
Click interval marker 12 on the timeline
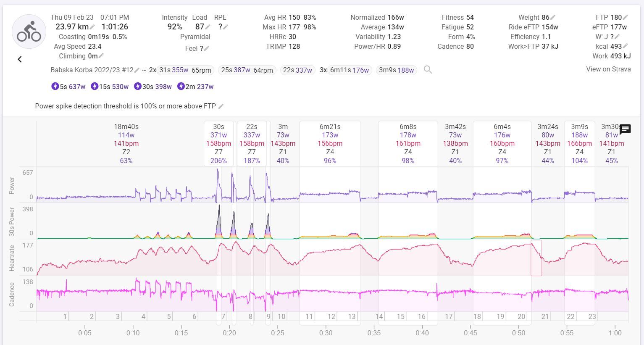(x=331, y=316)
